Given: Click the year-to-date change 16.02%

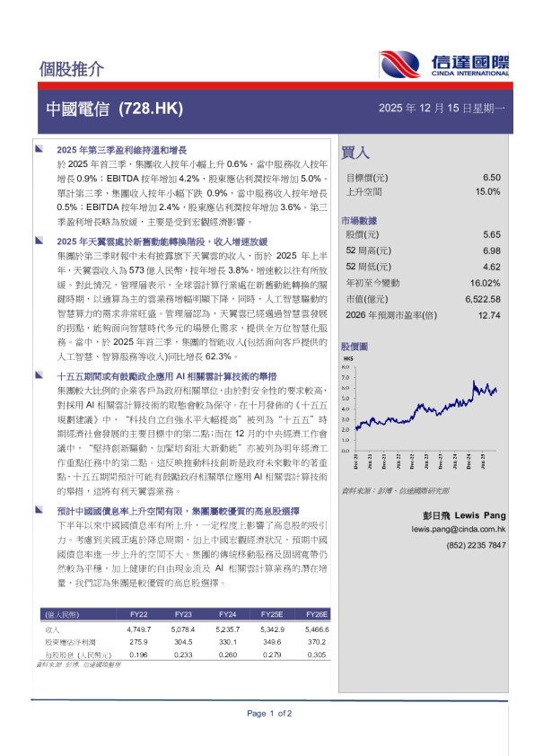Looking at the screenshot, I should [486, 283].
